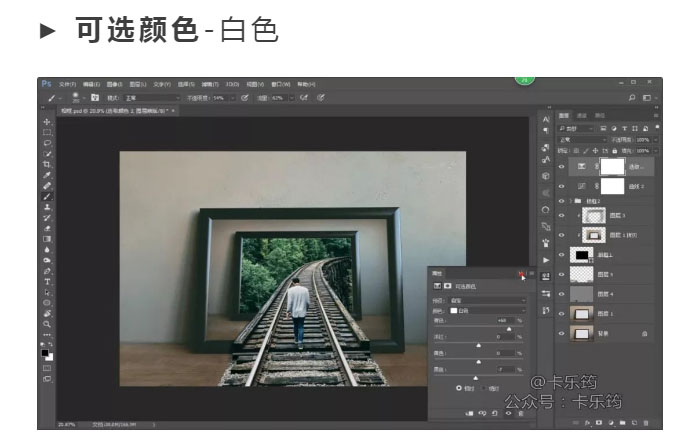Viewport: 700px width, 432px height.
Task: Click the 青色 slider handle
Action: (507, 328)
